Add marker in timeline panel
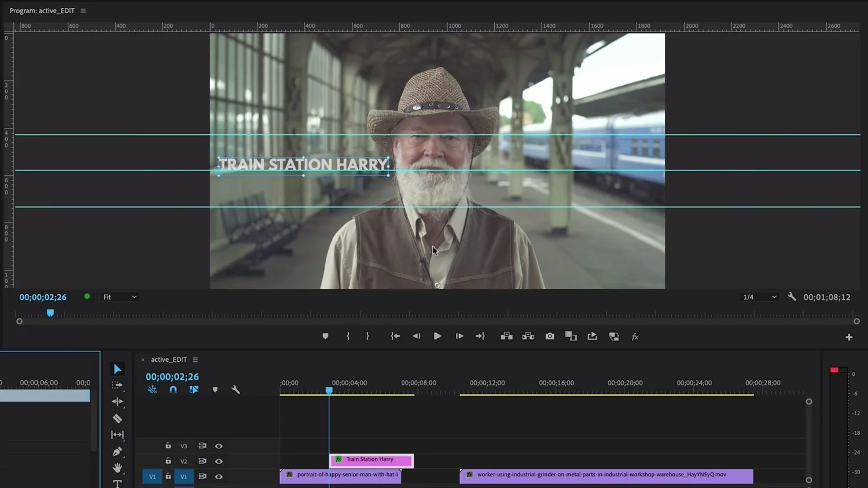The image size is (868, 488). (x=215, y=390)
